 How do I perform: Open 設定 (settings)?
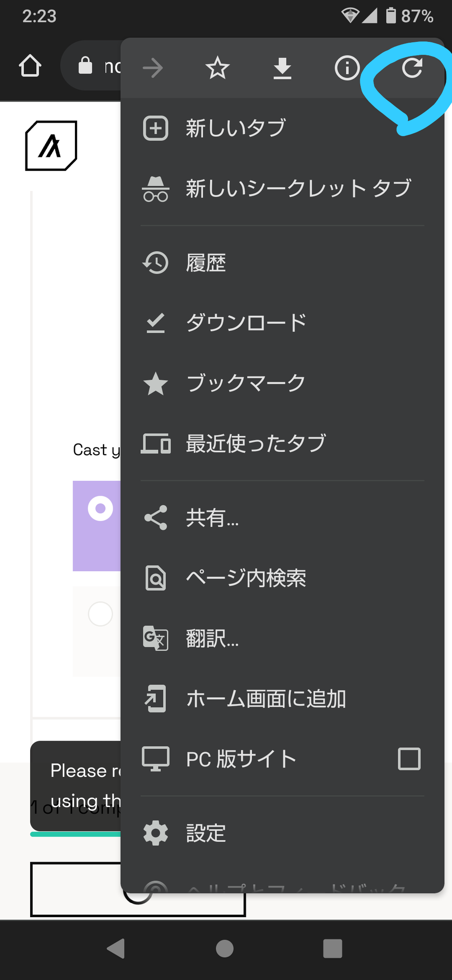click(x=282, y=834)
